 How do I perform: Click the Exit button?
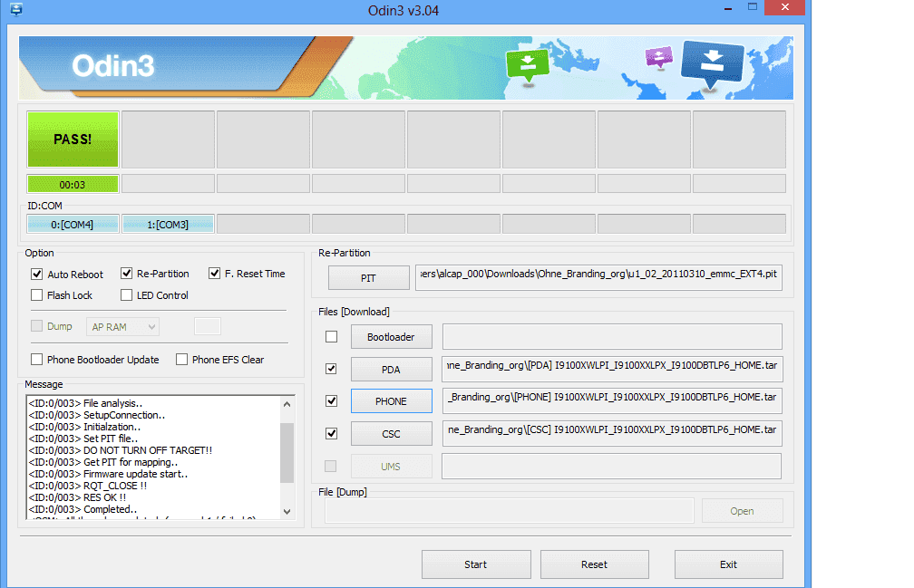(729, 564)
